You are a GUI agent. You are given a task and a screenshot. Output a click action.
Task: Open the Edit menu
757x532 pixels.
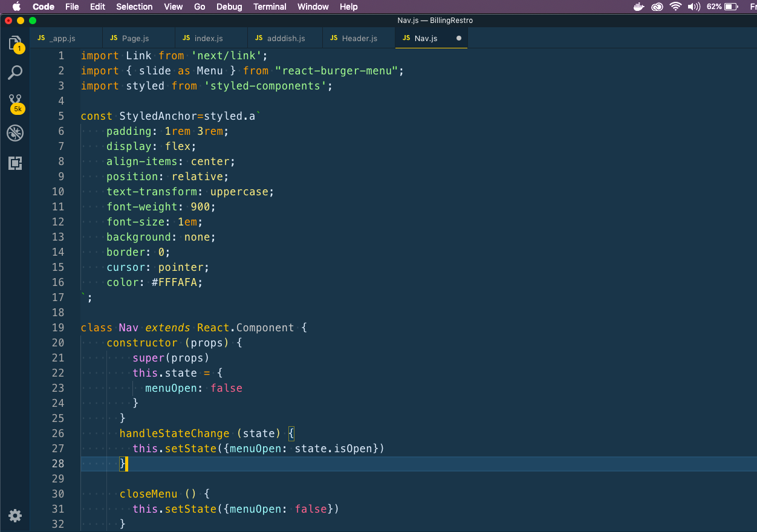[x=97, y=7]
